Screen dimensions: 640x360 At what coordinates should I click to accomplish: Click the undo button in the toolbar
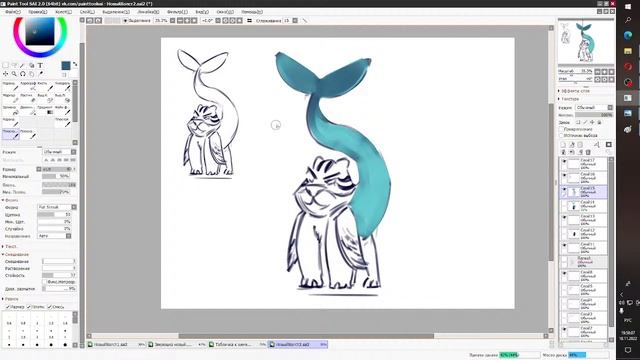[89, 20]
